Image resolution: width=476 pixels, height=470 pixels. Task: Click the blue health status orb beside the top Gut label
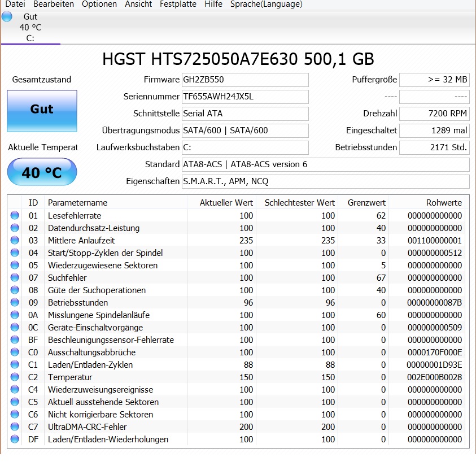[x=7, y=16]
